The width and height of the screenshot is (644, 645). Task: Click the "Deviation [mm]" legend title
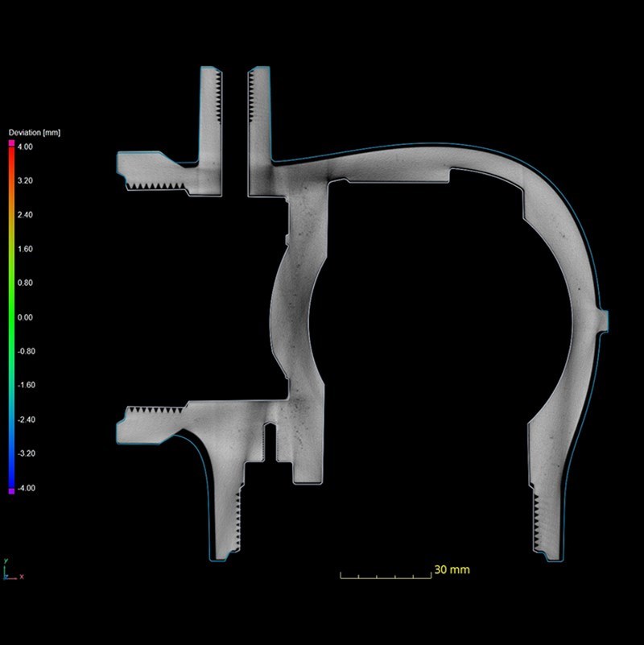coord(35,132)
